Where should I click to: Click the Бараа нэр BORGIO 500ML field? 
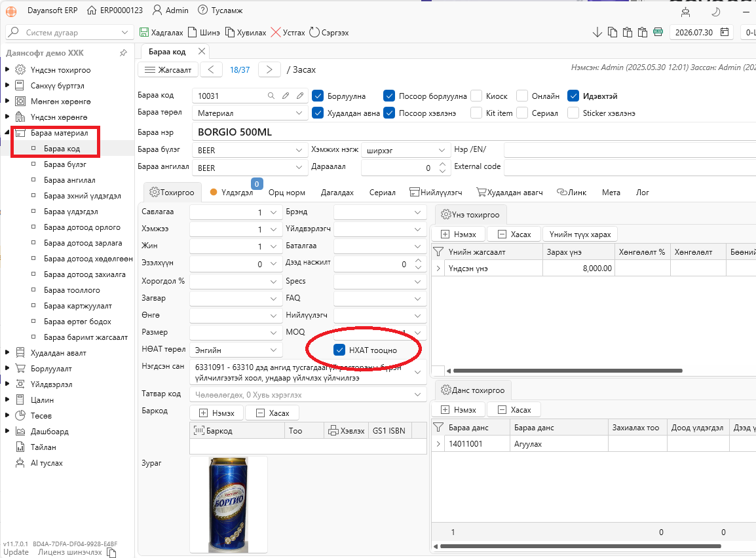point(474,132)
